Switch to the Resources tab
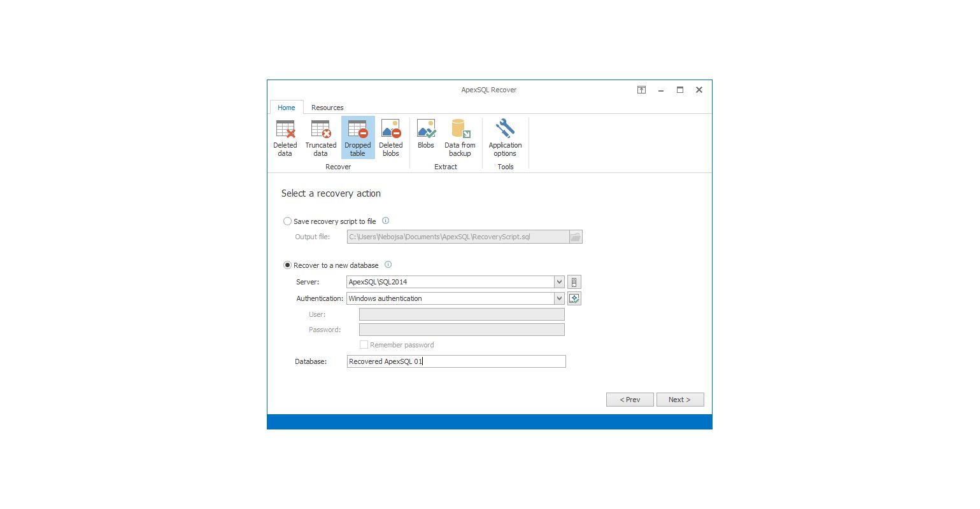Image resolution: width=980 pixels, height=509 pixels. (327, 107)
